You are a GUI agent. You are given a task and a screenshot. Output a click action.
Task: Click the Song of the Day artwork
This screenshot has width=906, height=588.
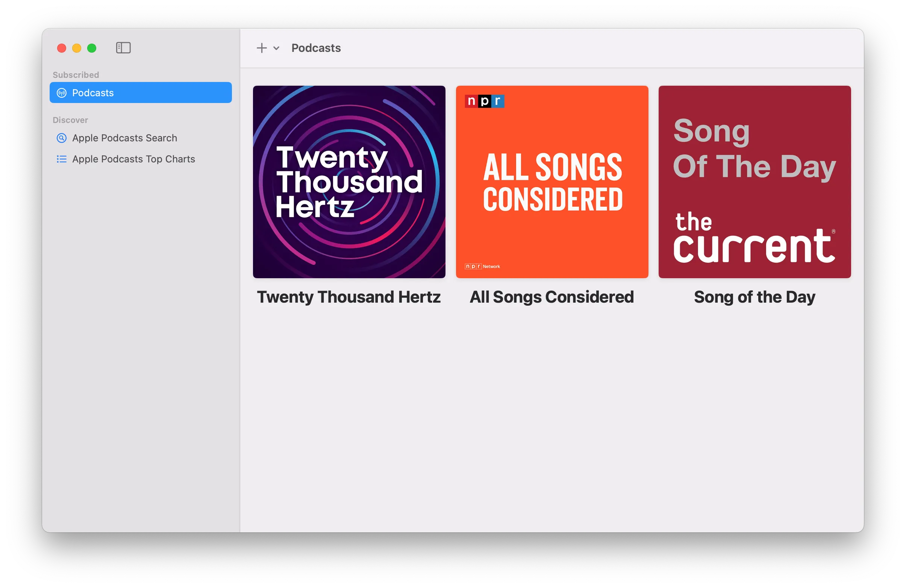pos(754,182)
